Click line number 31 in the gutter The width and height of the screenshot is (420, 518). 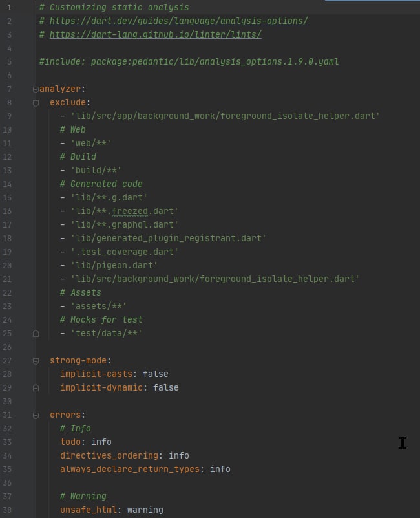point(7,415)
